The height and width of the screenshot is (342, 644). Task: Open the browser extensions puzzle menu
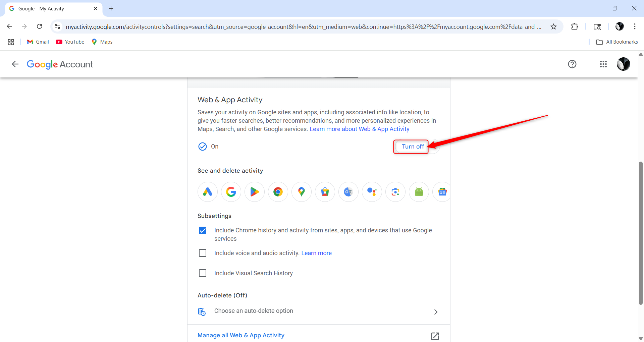coord(575,26)
